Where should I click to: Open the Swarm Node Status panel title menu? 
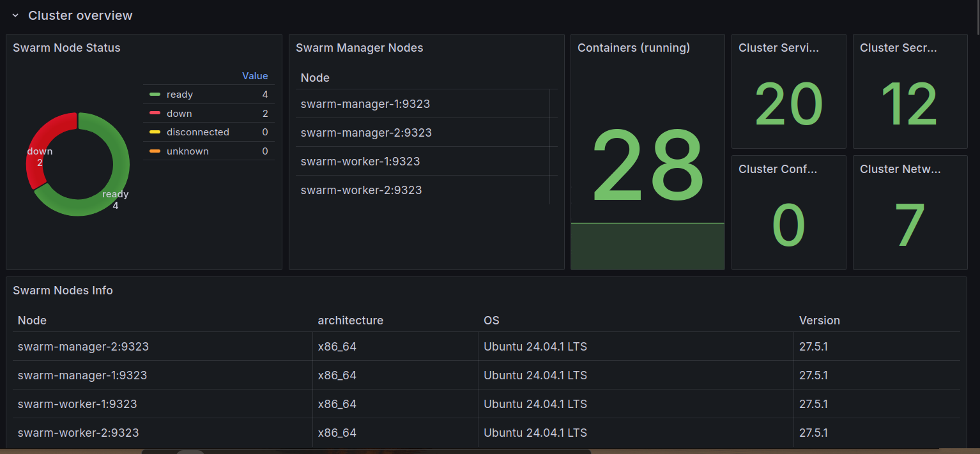pos(66,48)
